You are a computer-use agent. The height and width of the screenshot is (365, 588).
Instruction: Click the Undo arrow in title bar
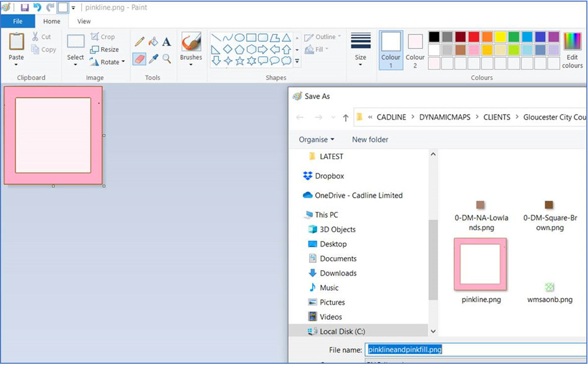[x=37, y=7]
